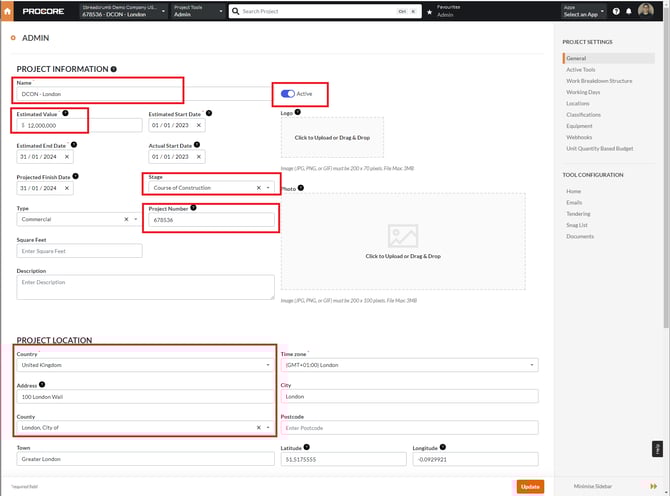Show Project Number info tooltip
The height and width of the screenshot is (496, 670).
[194, 208]
